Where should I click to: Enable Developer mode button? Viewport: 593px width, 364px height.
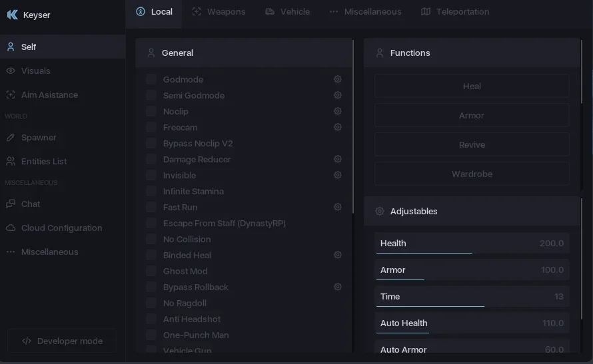pos(62,341)
